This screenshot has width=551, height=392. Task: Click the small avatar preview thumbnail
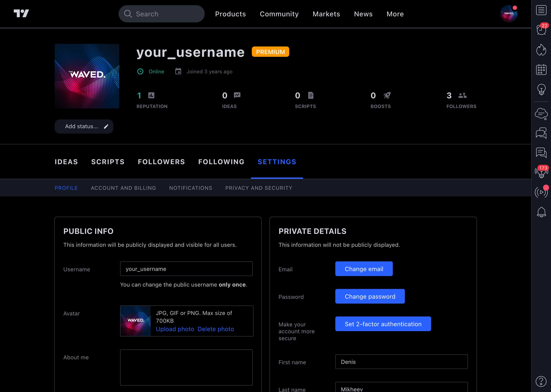135,321
